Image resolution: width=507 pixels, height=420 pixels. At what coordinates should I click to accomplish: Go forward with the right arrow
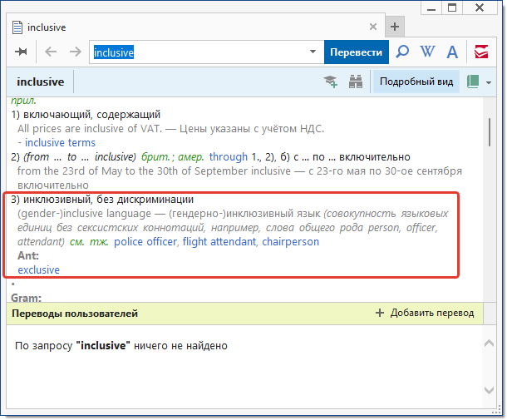pos(75,52)
